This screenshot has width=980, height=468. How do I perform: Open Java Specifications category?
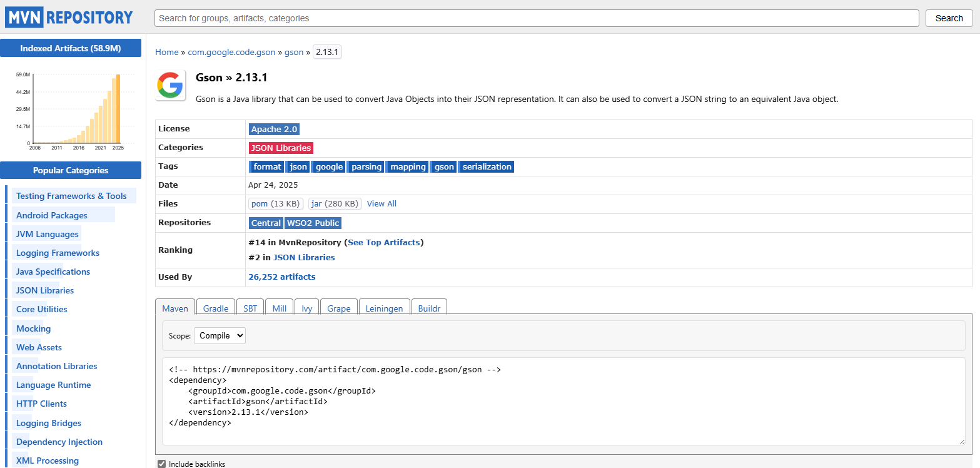(x=53, y=272)
